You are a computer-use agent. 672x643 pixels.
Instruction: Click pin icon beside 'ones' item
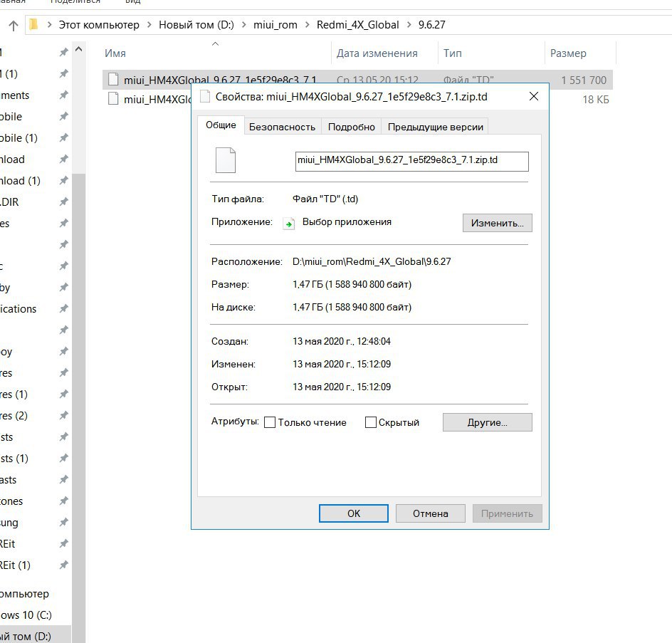63,501
